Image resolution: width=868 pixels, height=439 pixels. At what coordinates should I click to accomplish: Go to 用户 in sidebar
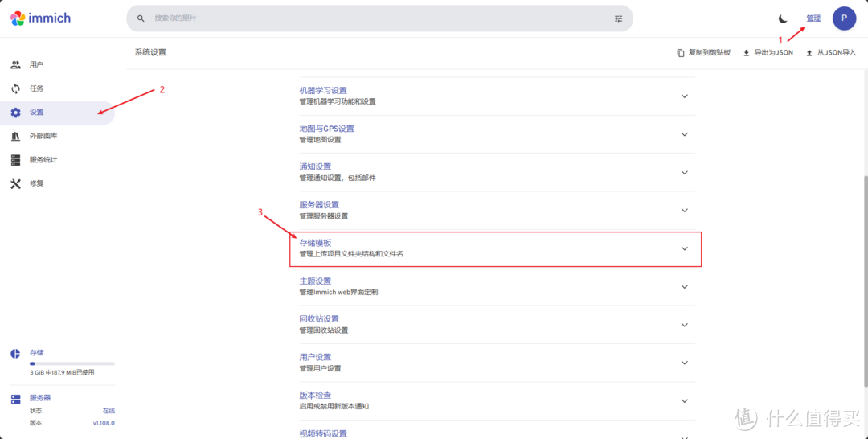[36, 65]
